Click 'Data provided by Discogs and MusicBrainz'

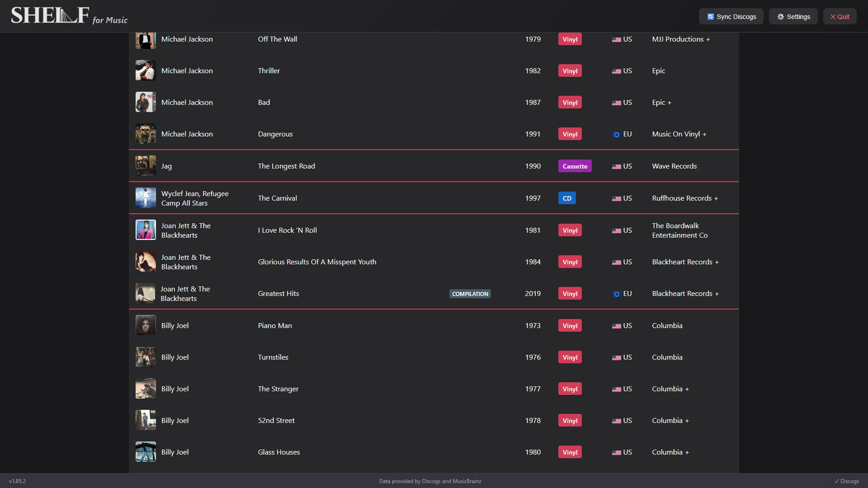point(430,481)
